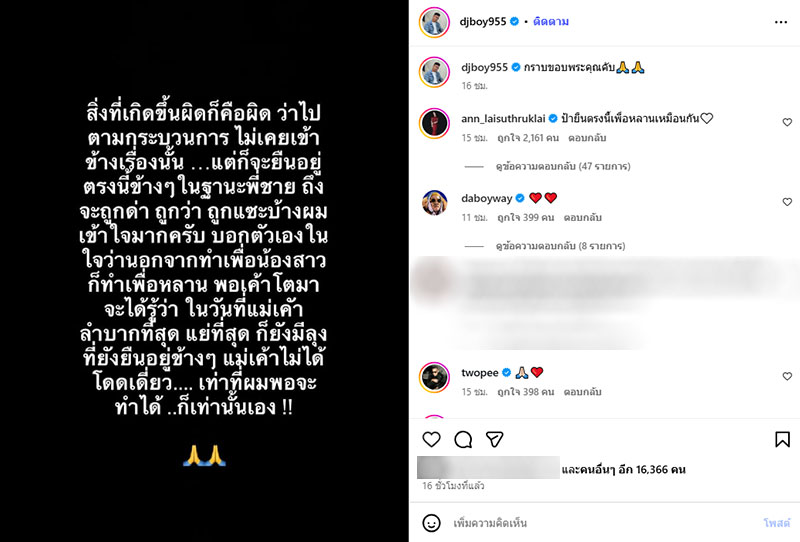Reply to the ann_laisuthruklai comment
The width and height of the screenshot is (800, 542).
click(587, 138)
